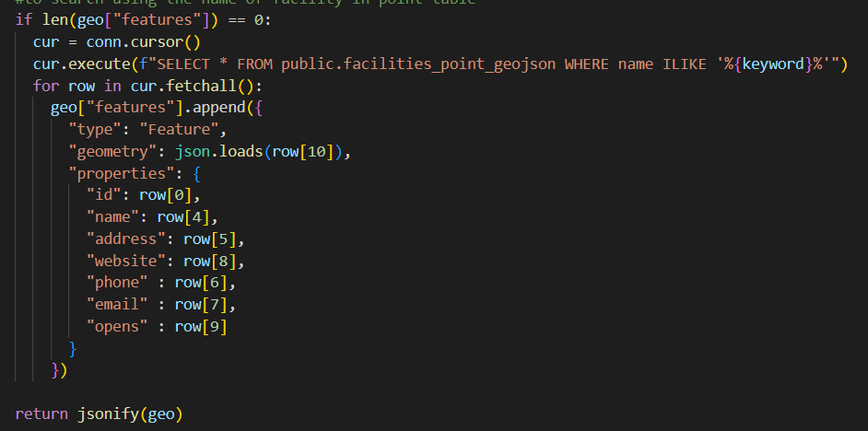Click the '"address": row[5],' line
868x431 pixels.
[x=166, y=239]
